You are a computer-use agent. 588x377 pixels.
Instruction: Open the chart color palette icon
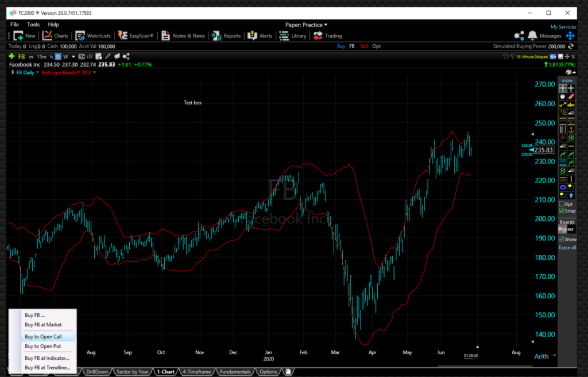coord(568,72)
